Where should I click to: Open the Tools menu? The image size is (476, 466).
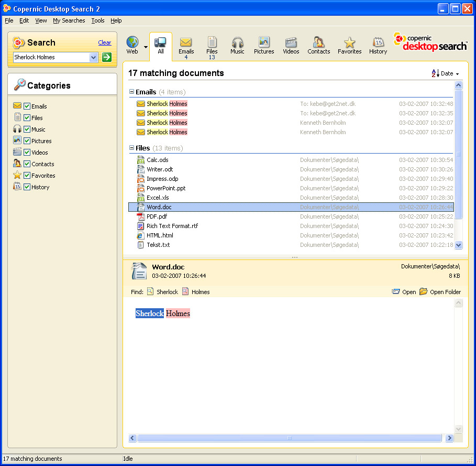pyautogui.click(x=97, y=20)
